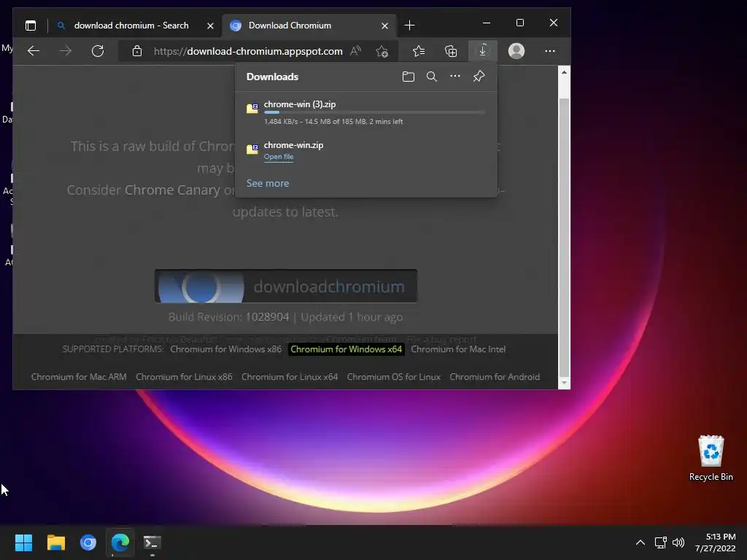Open the profile avatar menu
The height and width of the screenshot is (560, 747).
click(x=516, y=51)
